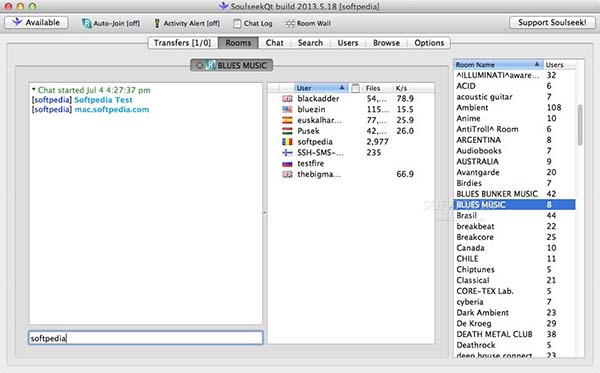
Task: Click the Activity Alert exclamation icon
Action: tap(157, 23)
